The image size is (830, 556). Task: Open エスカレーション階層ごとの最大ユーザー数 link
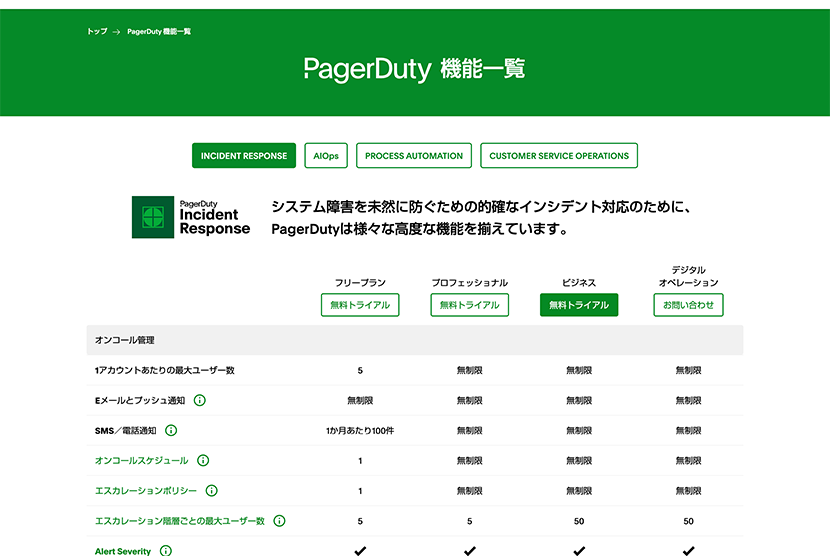pos(179,521)
